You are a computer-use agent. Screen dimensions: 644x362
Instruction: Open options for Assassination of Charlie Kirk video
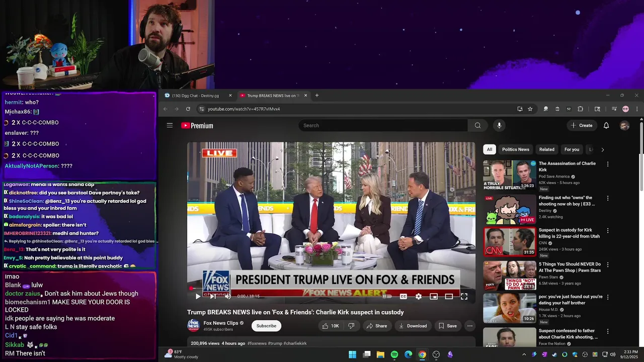click(x=608, y=164)
